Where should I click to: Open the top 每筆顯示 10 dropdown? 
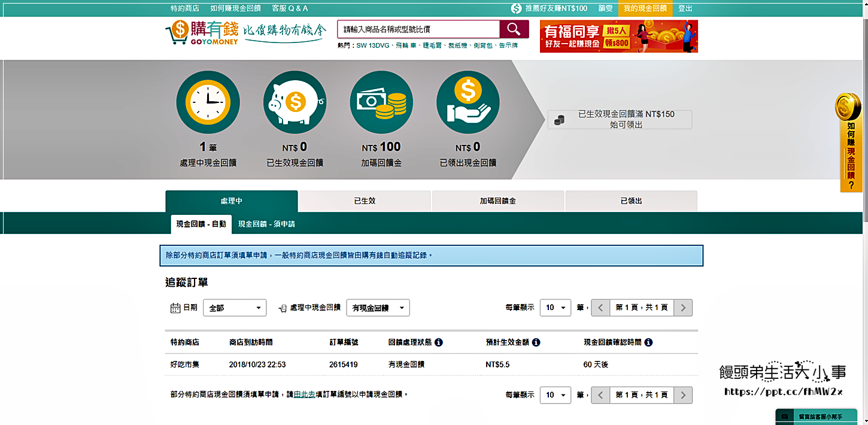tap(555, 308)
